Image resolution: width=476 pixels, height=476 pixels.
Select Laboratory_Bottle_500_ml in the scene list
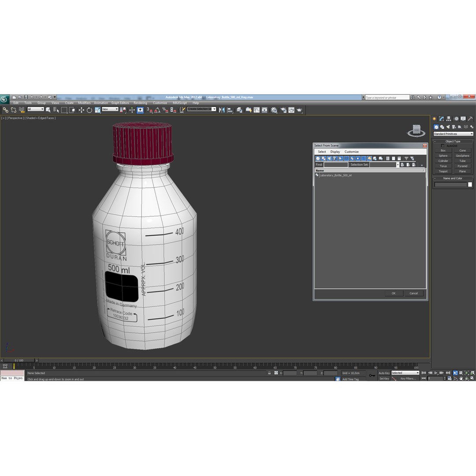(335, 175)
